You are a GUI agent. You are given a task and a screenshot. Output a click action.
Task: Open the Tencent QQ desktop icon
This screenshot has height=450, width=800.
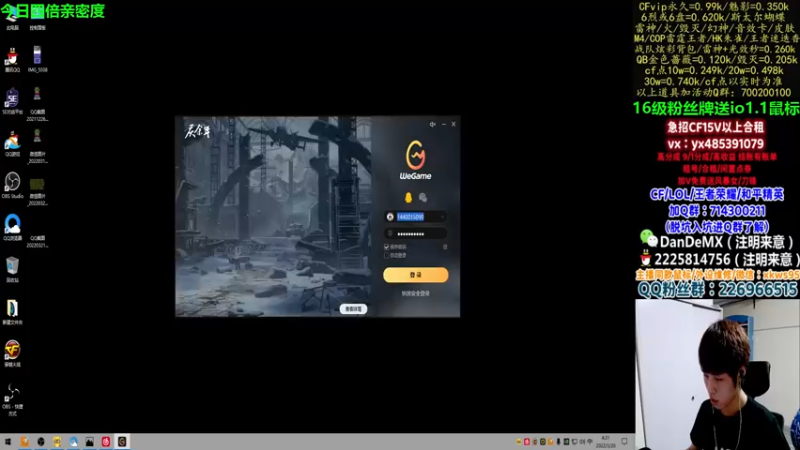(12, 60)
